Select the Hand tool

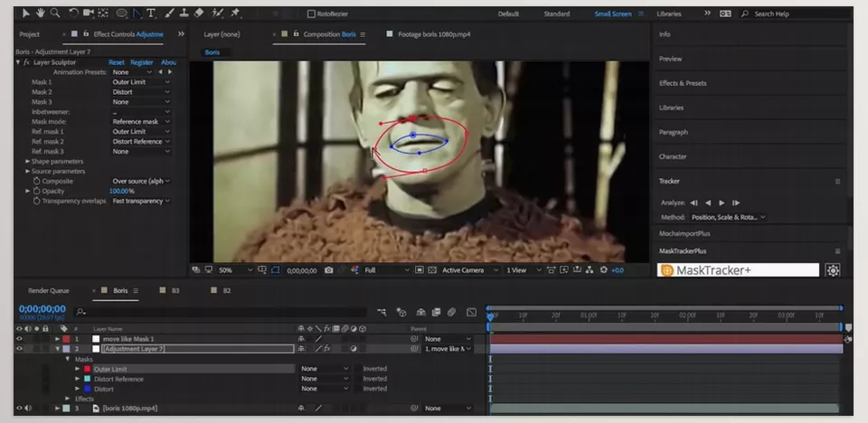pyautogui.click(x=41, y=13)
